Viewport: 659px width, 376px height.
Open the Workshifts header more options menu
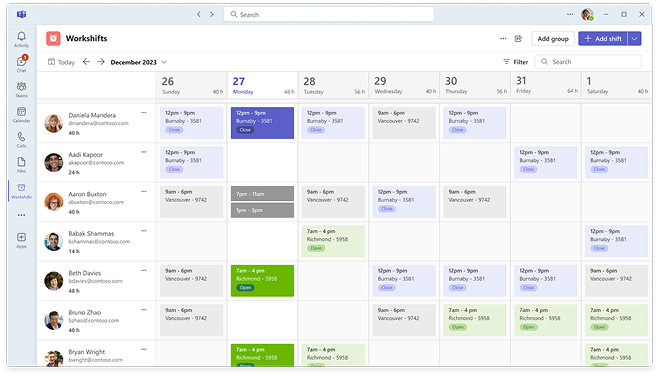coord(503,39)
